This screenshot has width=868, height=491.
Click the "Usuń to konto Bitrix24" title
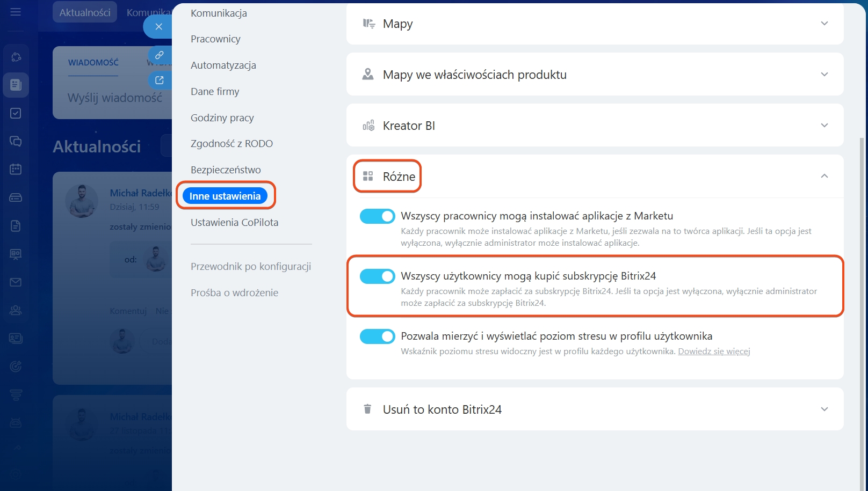coord(442,409)
